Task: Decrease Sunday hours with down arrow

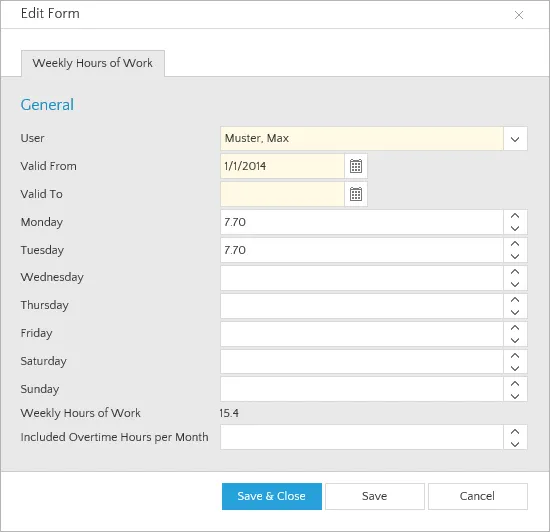Action: coord(515,396)
